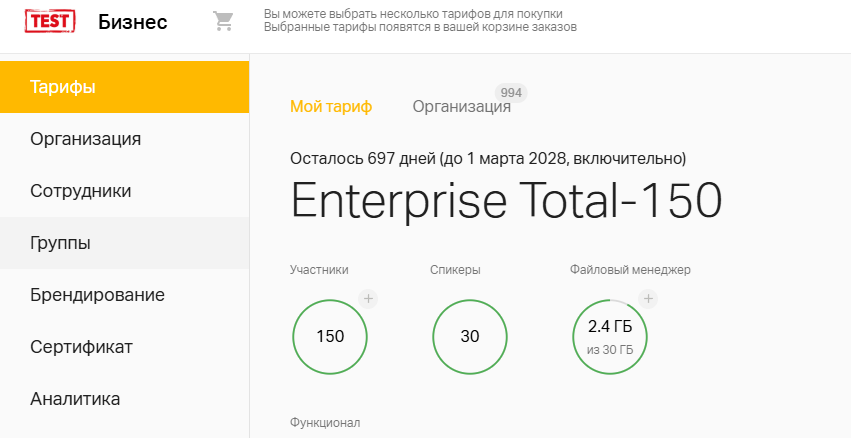Add more participants with plus icon
The image size is (851, 438).
tap(368, 298)
